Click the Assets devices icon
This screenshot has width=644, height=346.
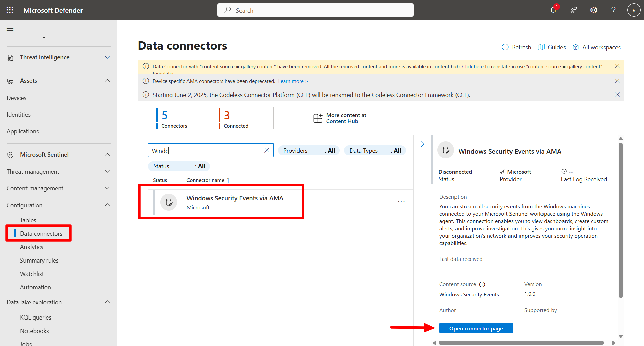click(x=10, y=81)
